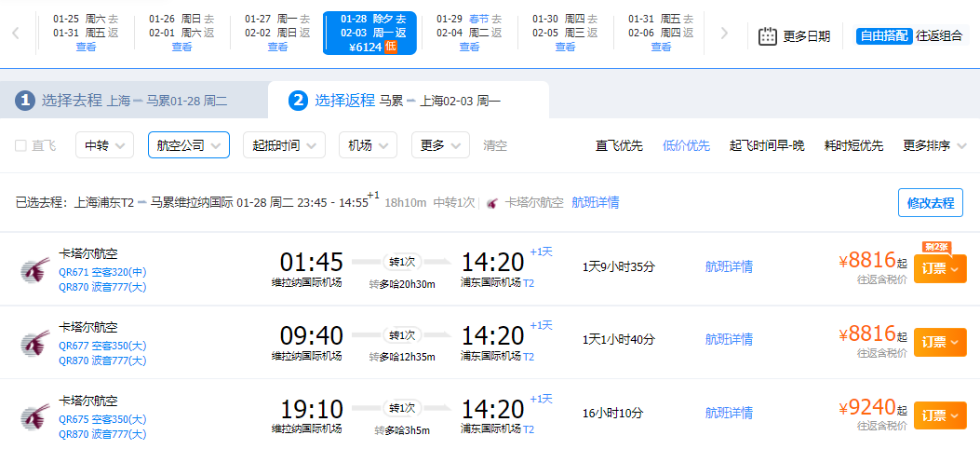980x449 pixels.
Task: Click the step 2 circled number icon
Action: point(298,101)
